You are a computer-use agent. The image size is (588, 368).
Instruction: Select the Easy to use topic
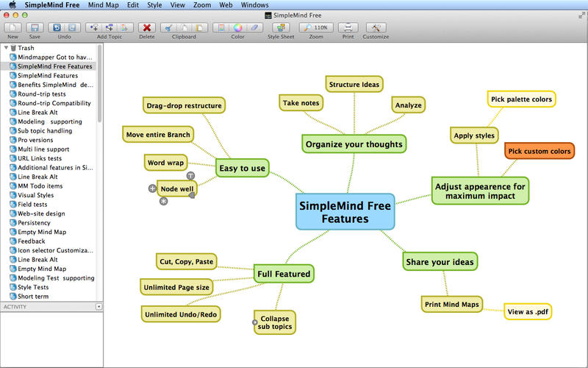point(243,168)
